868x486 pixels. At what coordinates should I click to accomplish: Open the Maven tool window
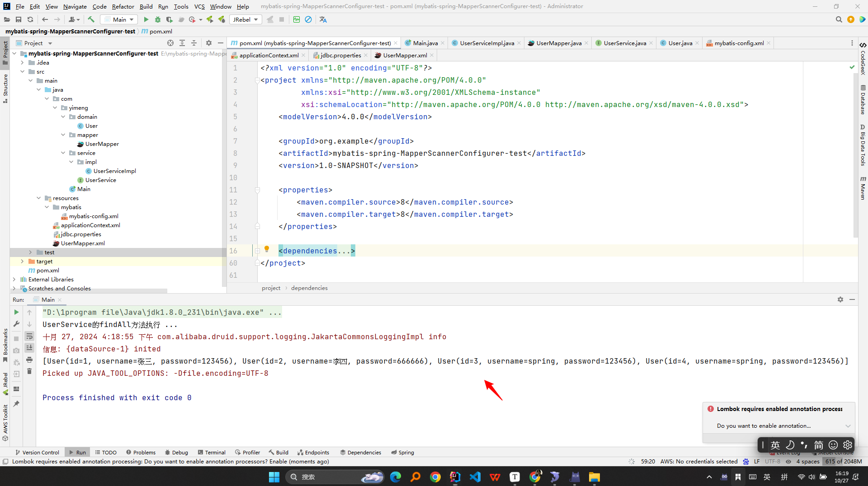click(863, 188)
